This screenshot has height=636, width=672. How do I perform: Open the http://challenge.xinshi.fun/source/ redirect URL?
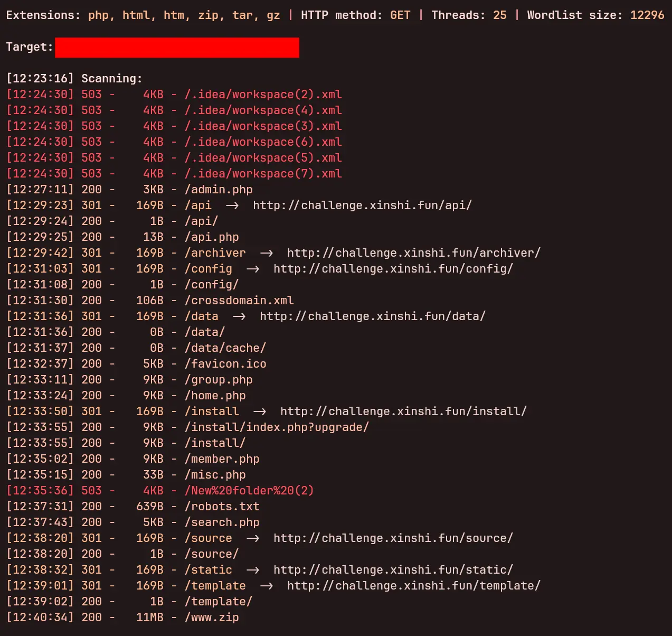393,538
